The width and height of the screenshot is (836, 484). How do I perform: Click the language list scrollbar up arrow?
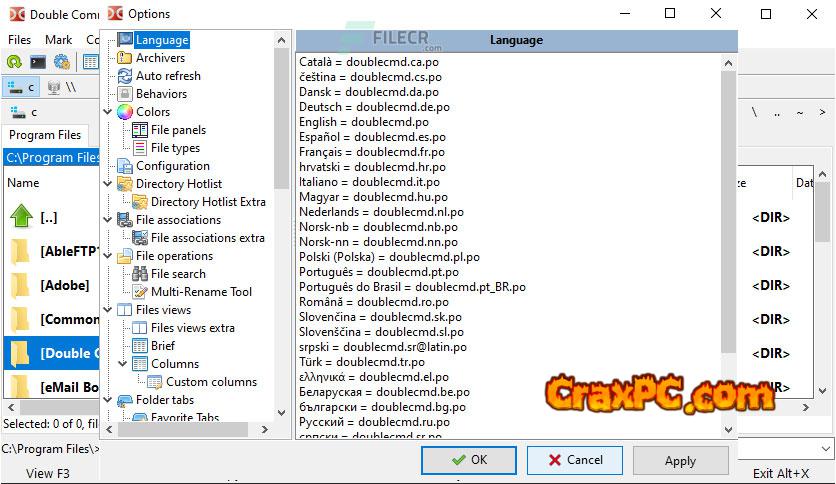pyautogui.click(x=728, y=63)
